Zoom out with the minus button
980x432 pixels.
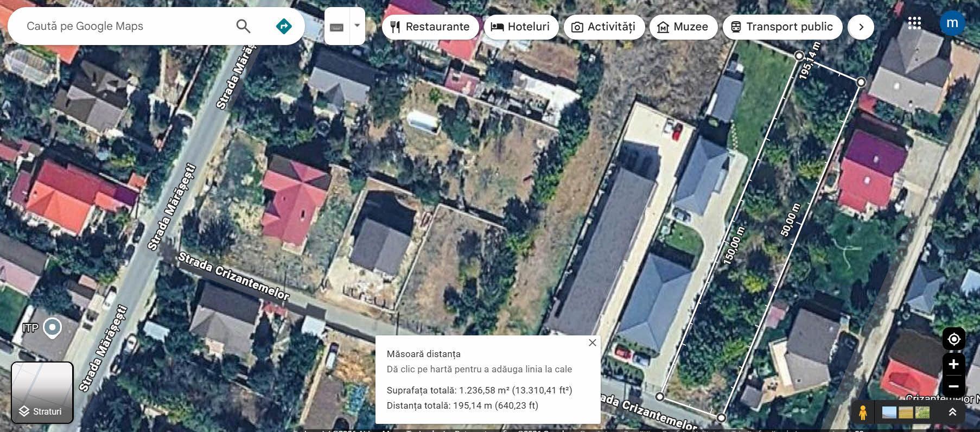tap(953, 387)
